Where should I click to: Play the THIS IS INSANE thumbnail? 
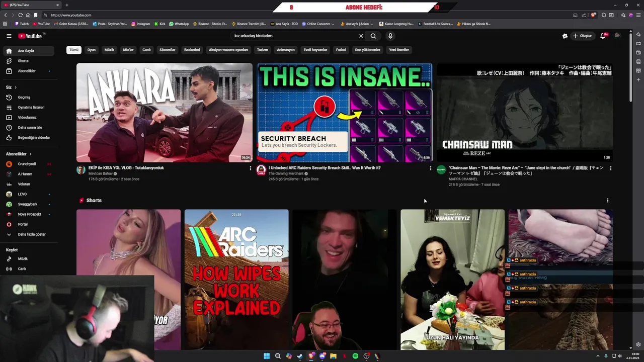coord(344,113)
